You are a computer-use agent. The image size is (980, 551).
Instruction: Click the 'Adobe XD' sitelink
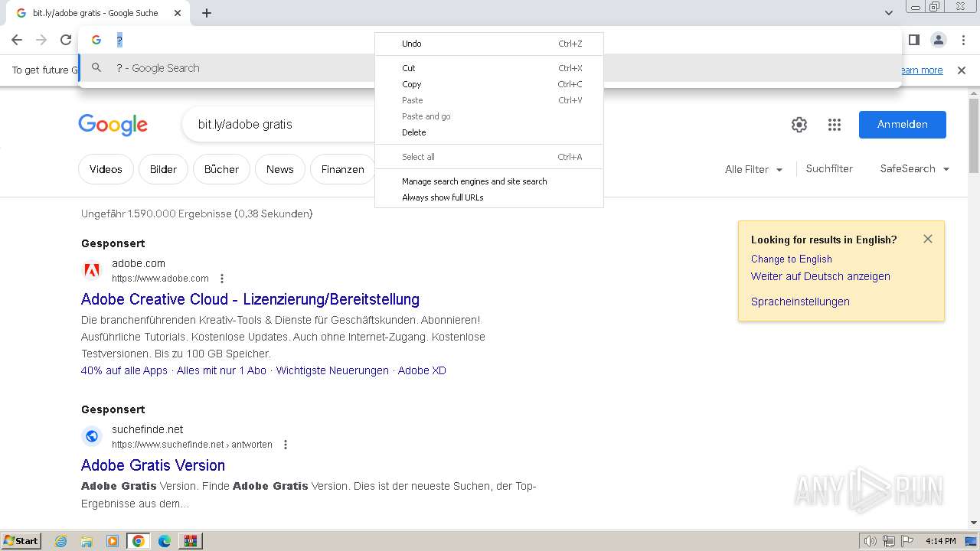click(422, 370)
